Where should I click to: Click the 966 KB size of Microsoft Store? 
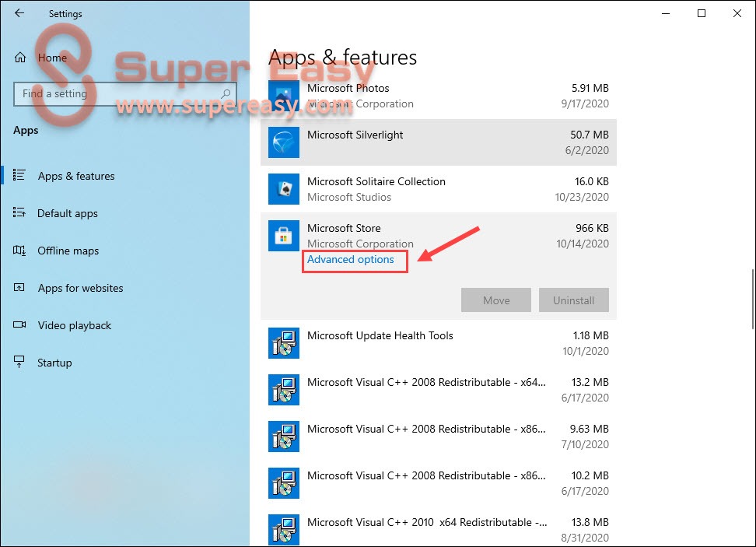tap(592, 228)
